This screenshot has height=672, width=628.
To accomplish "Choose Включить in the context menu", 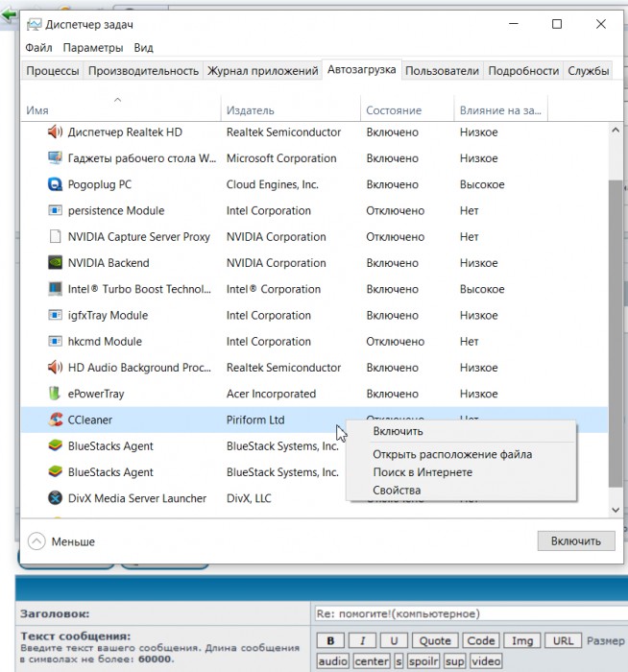I will 461,431.
